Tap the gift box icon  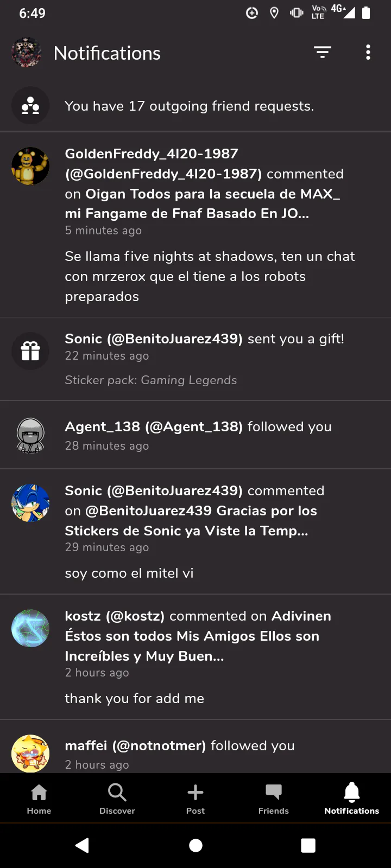[x=30, y=351]
